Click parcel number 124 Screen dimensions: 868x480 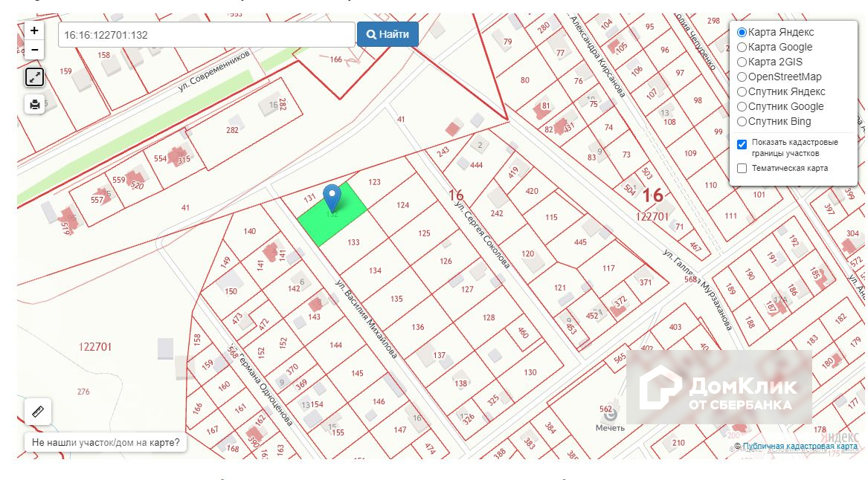[x=402, y=205]
